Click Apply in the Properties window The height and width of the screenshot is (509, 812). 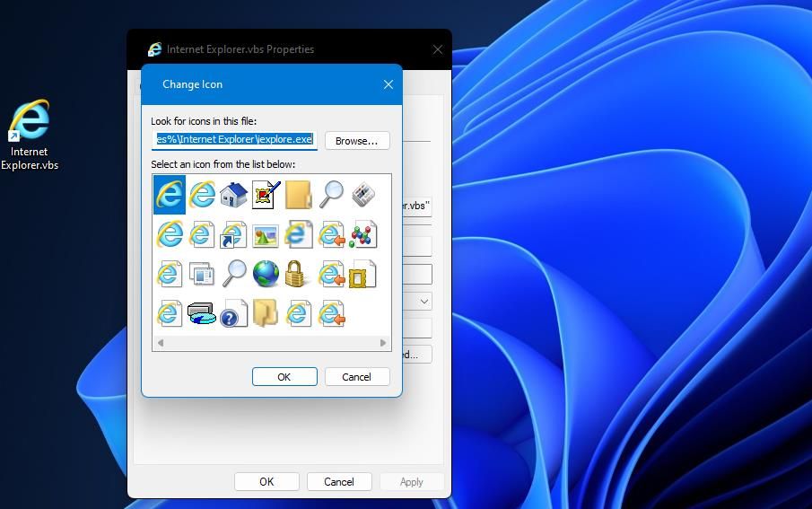click(412, 481)
